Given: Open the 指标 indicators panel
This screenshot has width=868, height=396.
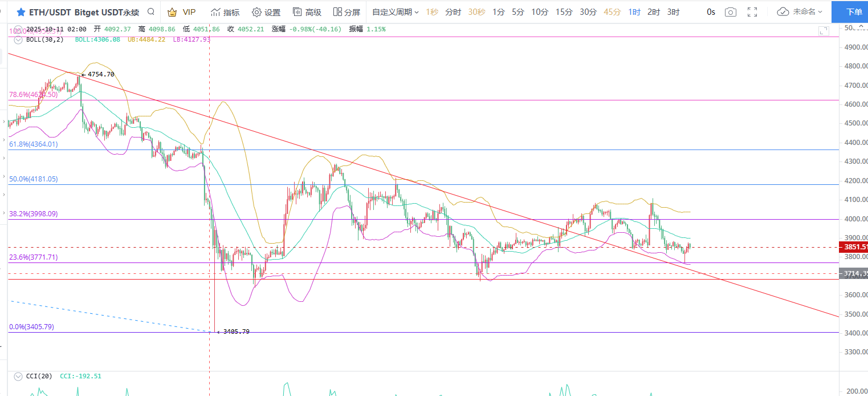Looking at the screenshot, I should [x=225, y=12].
